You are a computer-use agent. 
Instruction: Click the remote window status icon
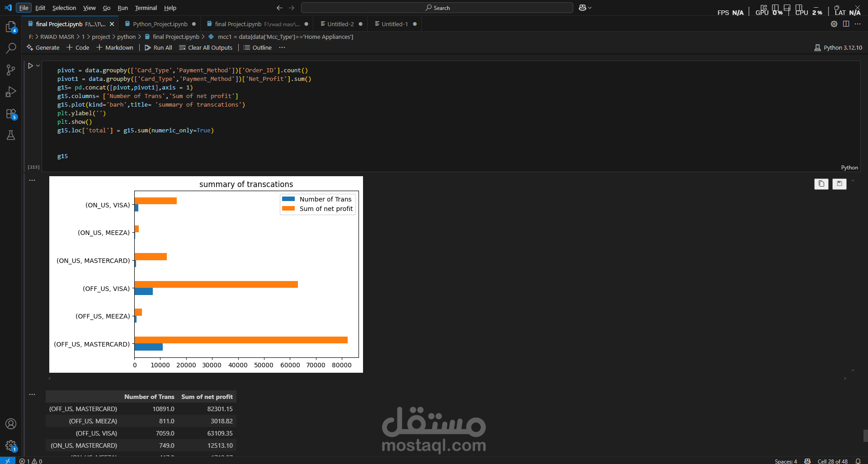[7, 461]
